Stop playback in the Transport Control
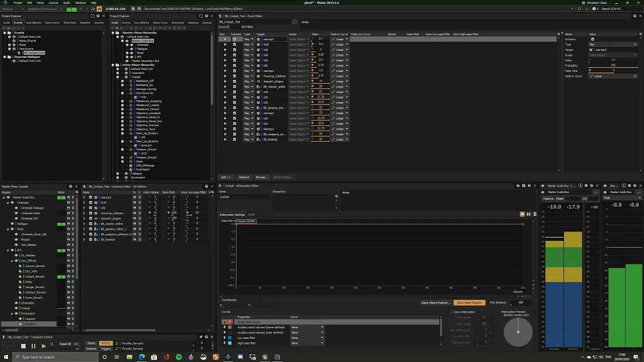This screenshot has height=362, width=644. 23,346
